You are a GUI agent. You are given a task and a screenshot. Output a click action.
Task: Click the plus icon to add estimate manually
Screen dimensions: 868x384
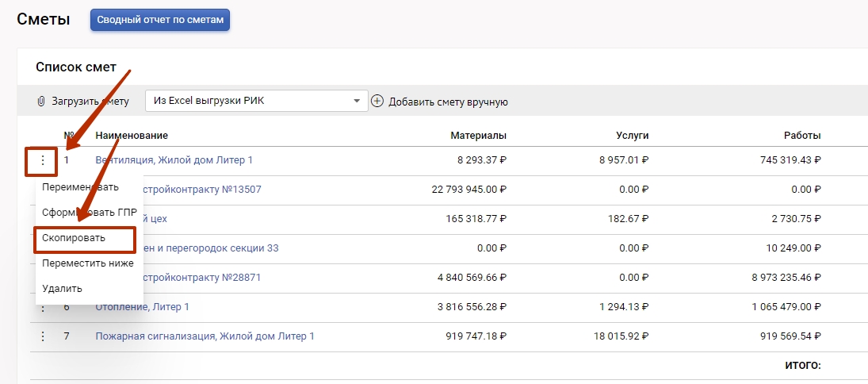[377, 102]
